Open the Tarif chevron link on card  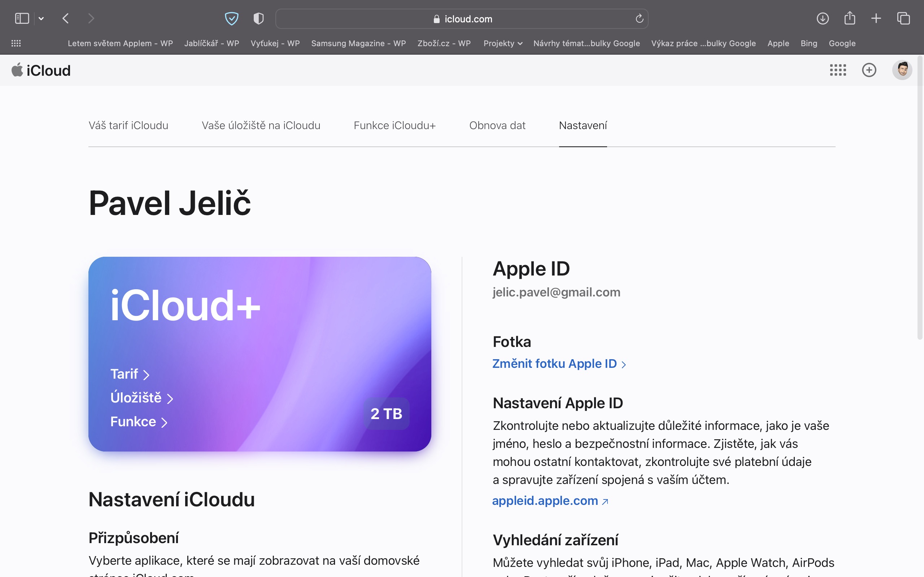pyautogui.click(x=130, y=374)
